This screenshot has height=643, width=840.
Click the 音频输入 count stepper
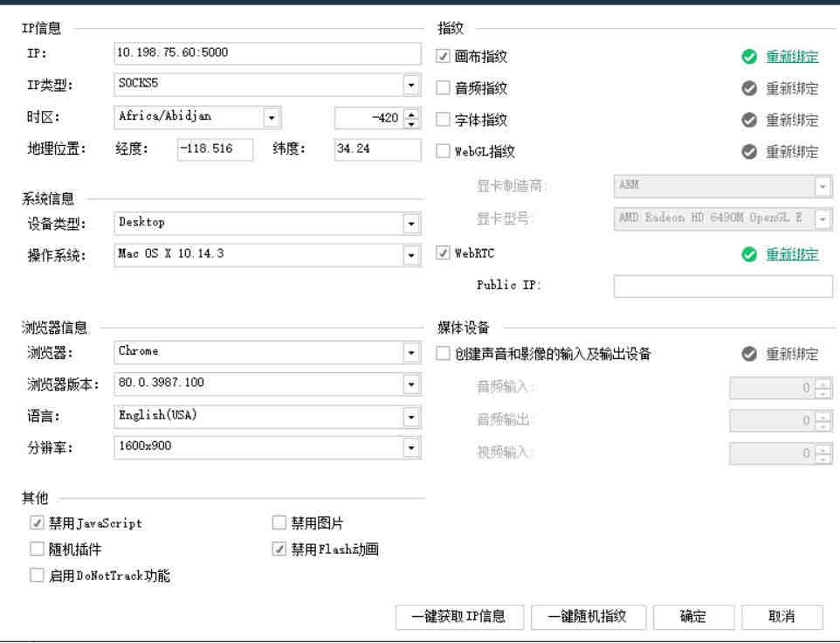823,387
